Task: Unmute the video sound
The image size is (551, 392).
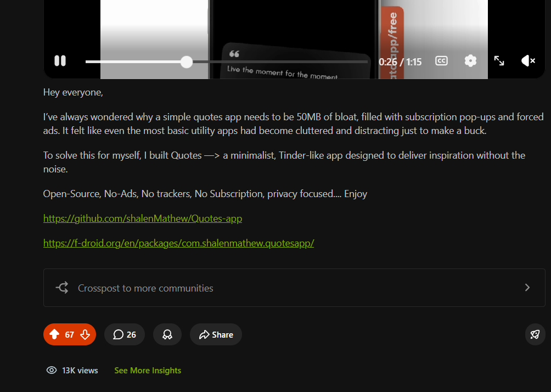Action: click(x=528, y=61)
